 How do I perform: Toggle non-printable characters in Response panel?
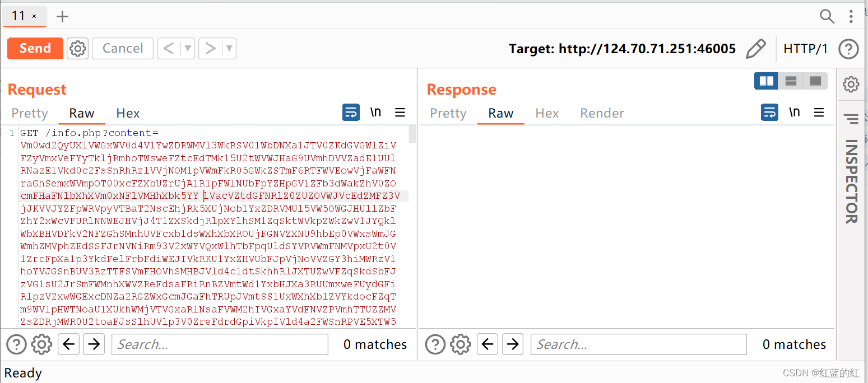tap(794, 113)
